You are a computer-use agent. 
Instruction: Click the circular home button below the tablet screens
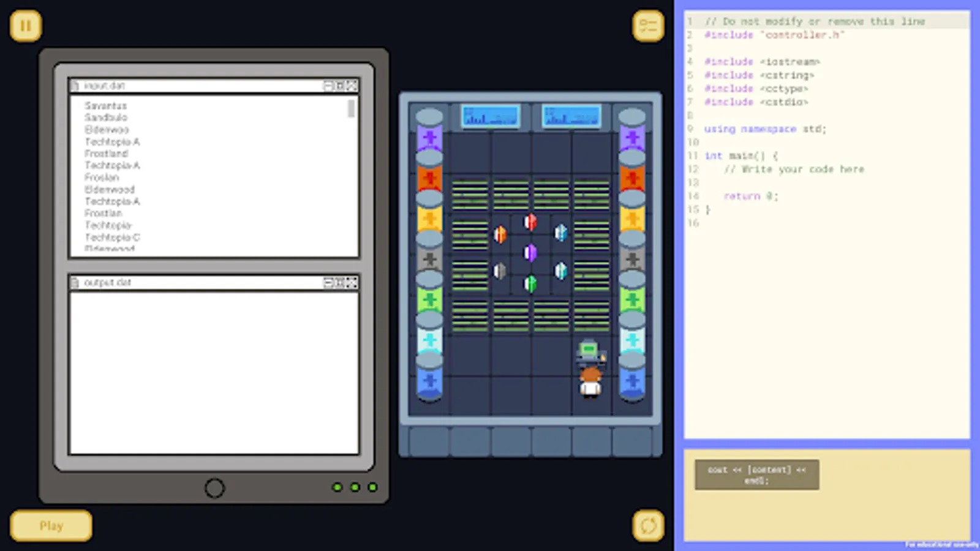click(214, 488)
